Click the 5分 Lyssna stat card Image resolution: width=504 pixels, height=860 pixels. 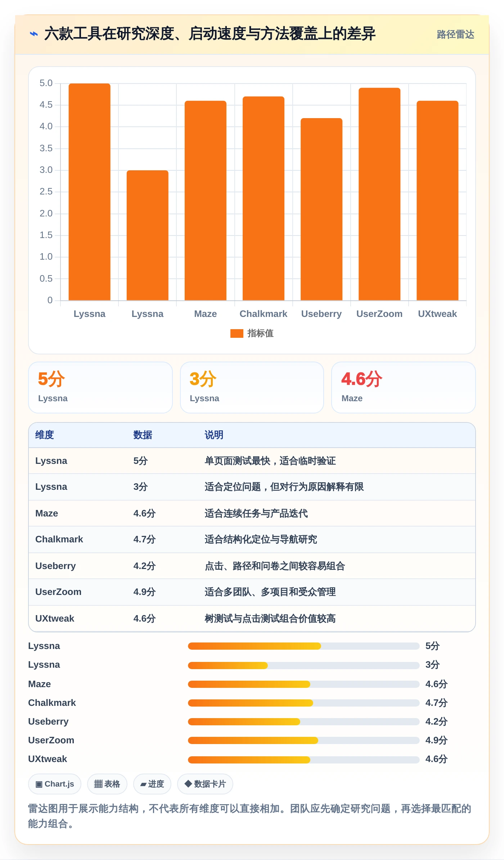click(100, 388)
